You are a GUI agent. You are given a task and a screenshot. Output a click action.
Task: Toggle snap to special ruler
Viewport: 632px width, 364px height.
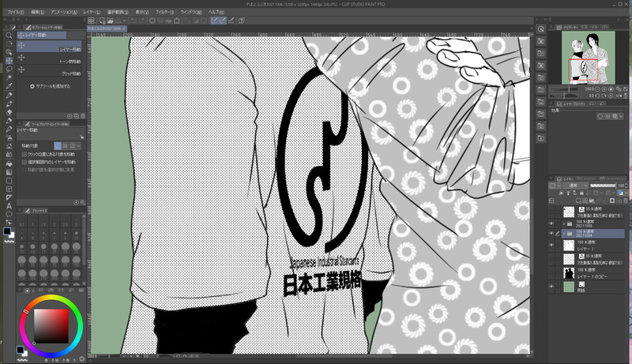click(223, 21)
